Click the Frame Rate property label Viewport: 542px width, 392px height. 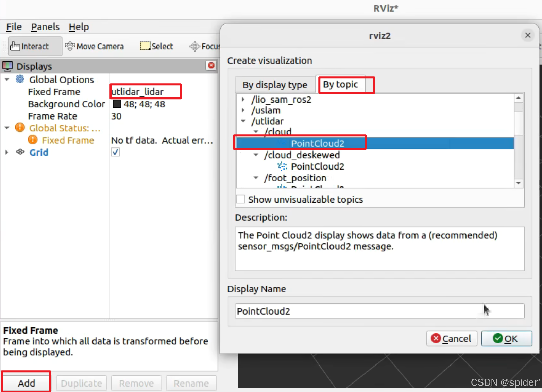(x=52, y=116)
